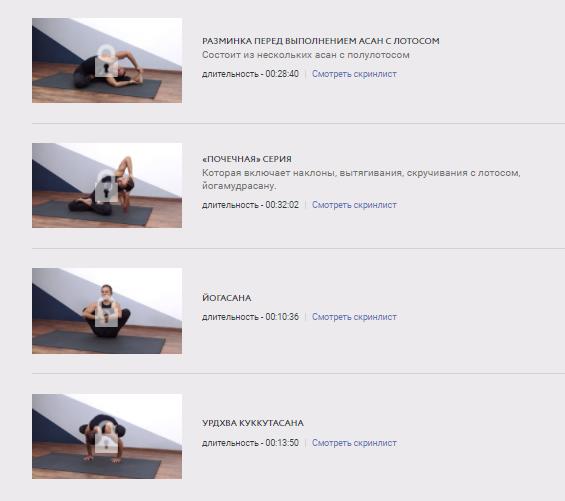Image resolution: width=565 pixels, height=501 pixels.
Task: Click the description mentioning йогамудрасану
Action: click(361, 179)
